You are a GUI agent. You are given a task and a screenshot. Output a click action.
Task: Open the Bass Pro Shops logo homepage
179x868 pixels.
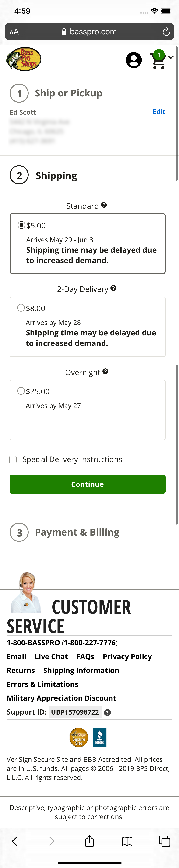[x=24, y=59]
